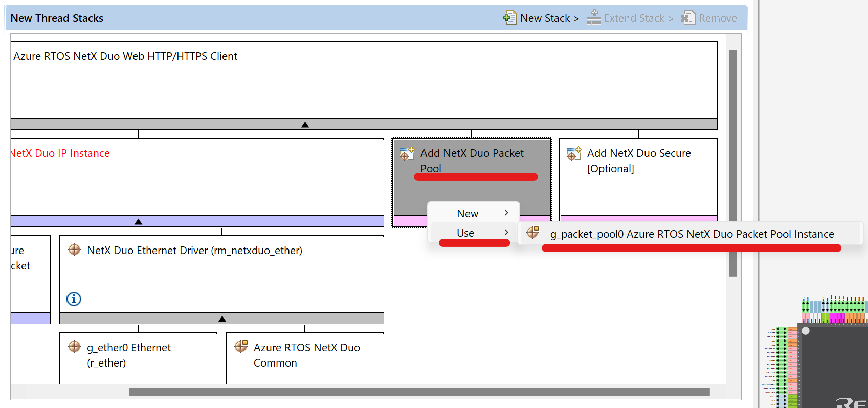Image resolution: width=868 pixels, height=408 pixels.
Task: Click the NetX Duo Ethernet Driver module icon
Action: pos(74,250)
